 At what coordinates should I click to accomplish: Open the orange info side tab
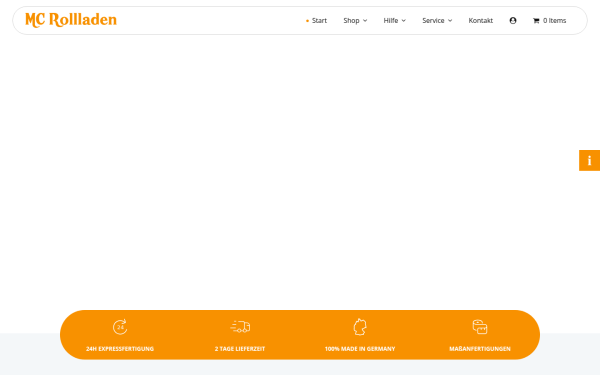pos(589,160)
